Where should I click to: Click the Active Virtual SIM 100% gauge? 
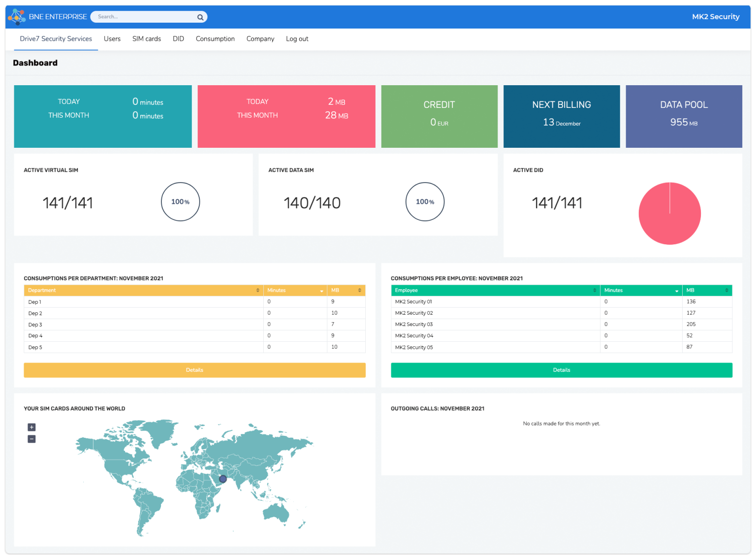coord(180,202)
